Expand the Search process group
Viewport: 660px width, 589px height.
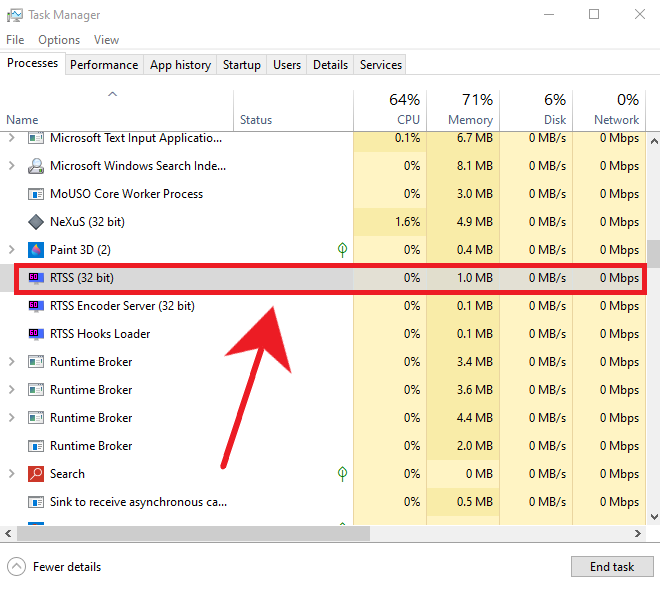coord(12,474)
